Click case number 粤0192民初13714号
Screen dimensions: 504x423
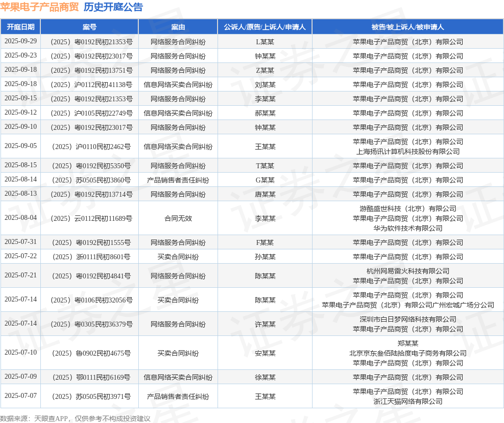[x=103, y=194]
